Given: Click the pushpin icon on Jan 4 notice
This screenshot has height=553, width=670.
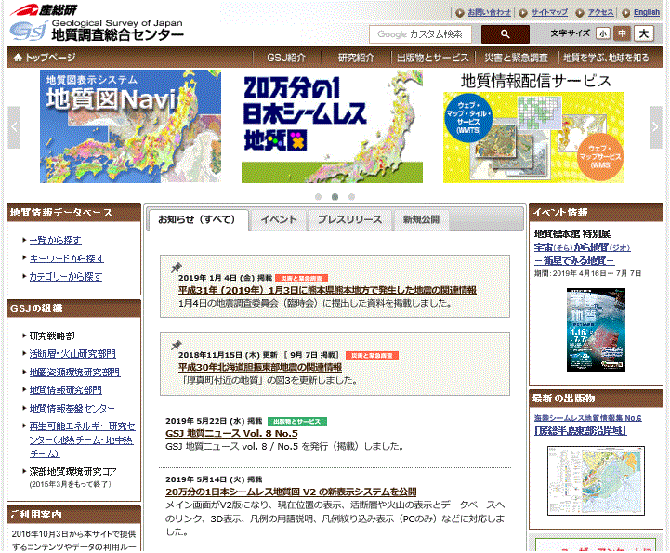Looking at the screenshot, I should [x=176, y=268].
